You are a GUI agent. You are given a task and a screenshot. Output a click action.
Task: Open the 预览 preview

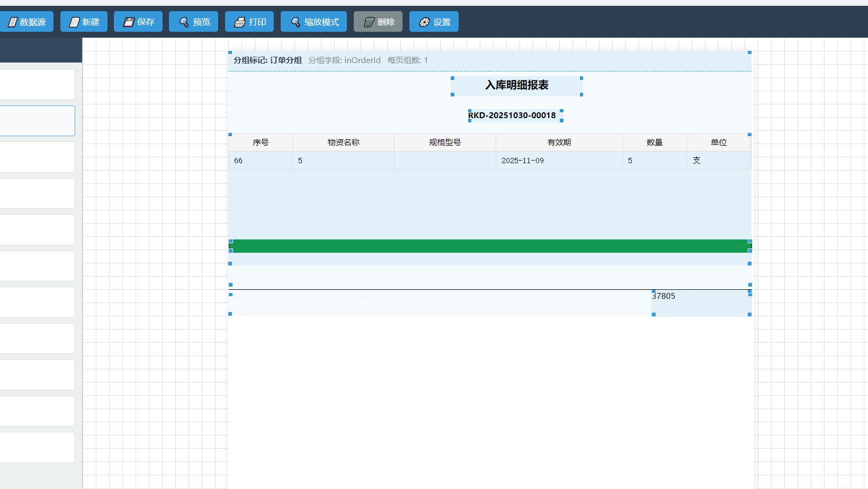[193, 22]
